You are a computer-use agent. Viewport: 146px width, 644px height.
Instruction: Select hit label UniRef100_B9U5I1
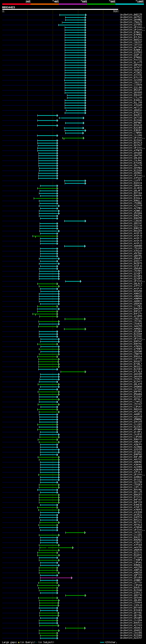tap(131, 115)
